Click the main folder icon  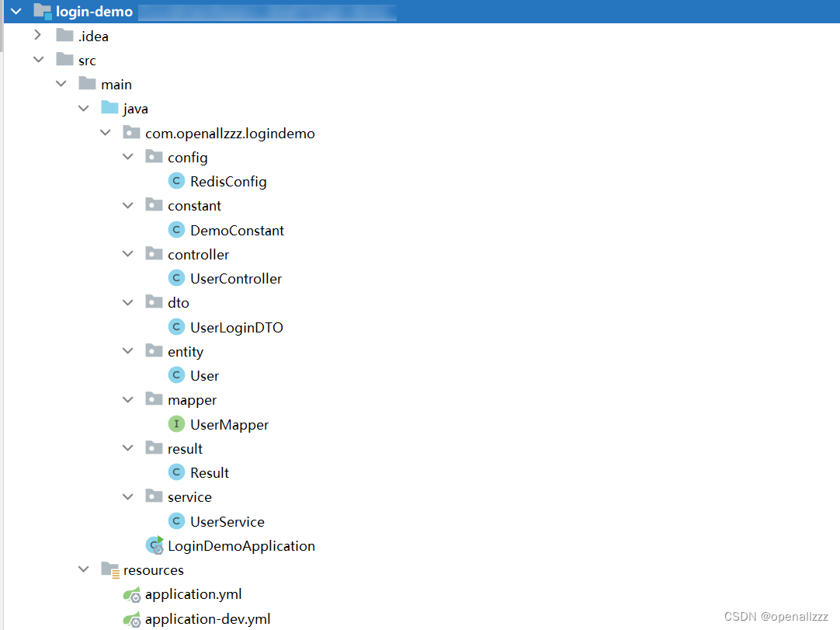[x=87, y=83]
